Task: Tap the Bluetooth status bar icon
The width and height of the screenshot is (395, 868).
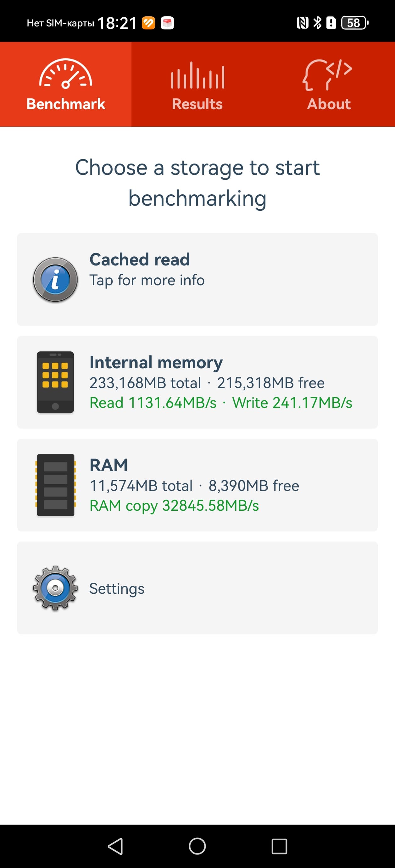Action: pyautogui.click(x=317, y=23)
